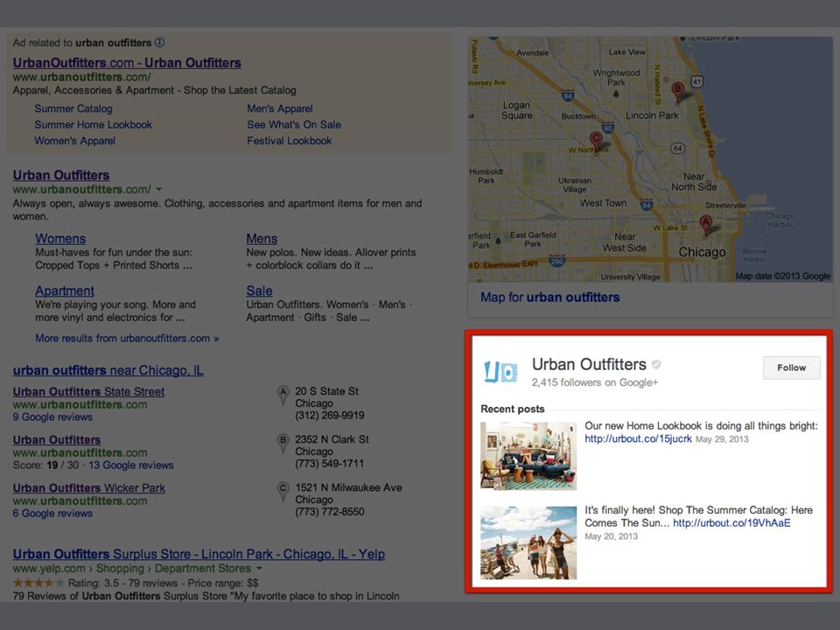Click the phone number (773) 549-1711
The width and height of the screenshot is (840, 630).
(330, 464)
